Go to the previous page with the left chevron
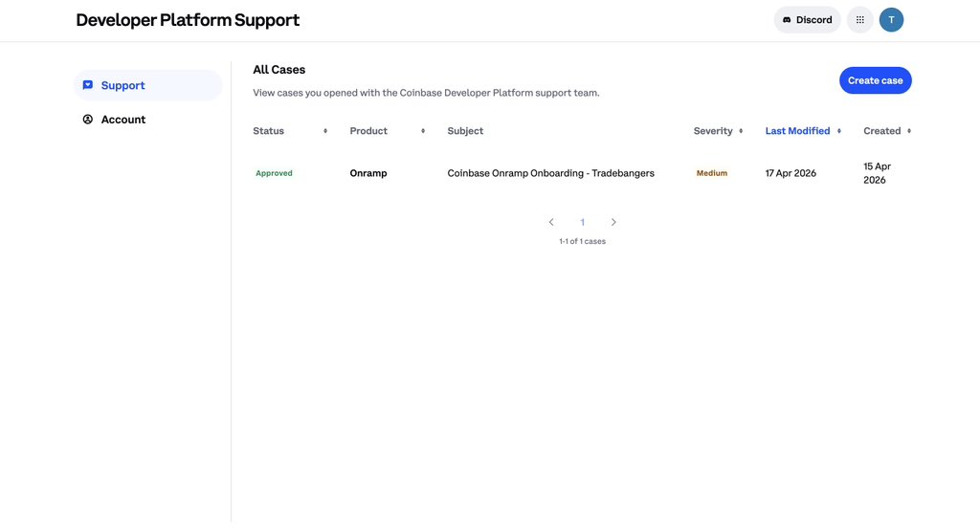Screen dimensions: 980x528 coord(551,222)
